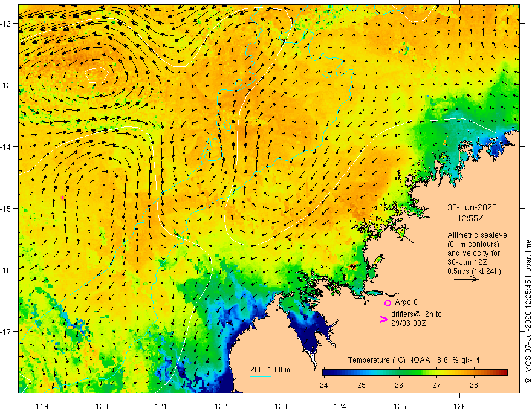This screenshot has height=411, width=532.
Task: Click the "drifters@12h to" legend text
Action: pos(417,314)
